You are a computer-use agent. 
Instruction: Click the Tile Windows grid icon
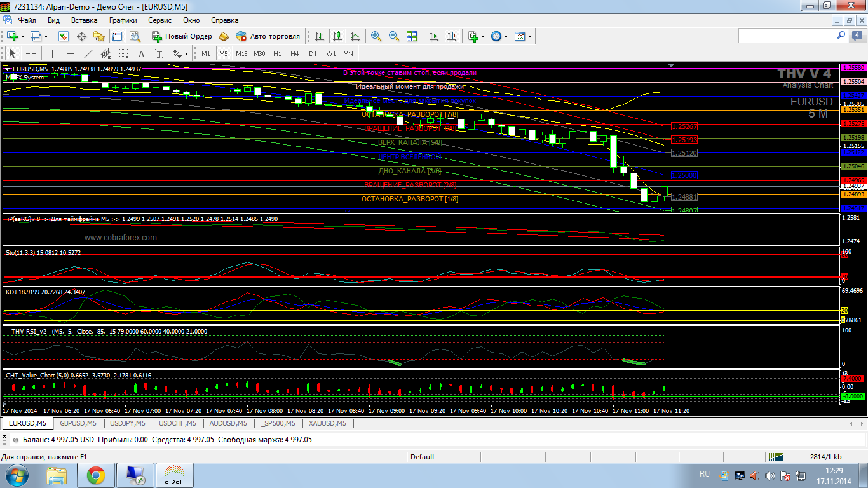[412, 36]
